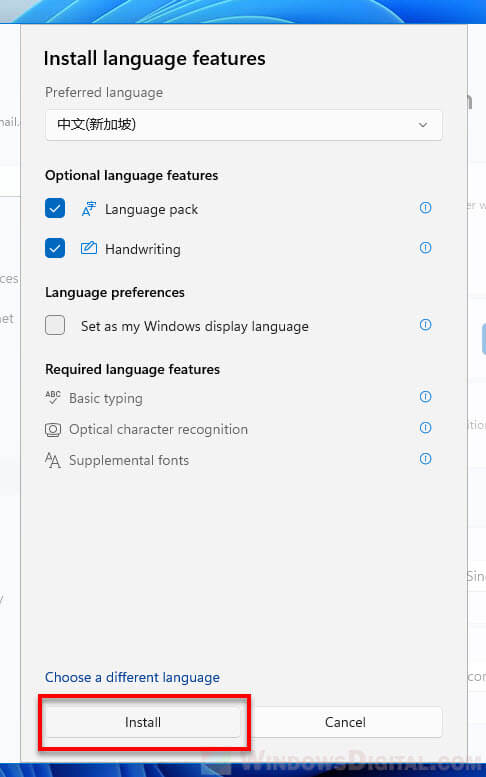The height and width of the screenshot is (777, 486).
Task: Uncheck the Language pack checkbox
Action: pyautogui.click(x=55, y=208)
